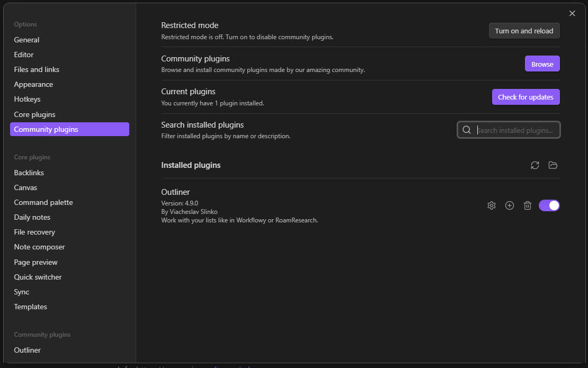Screen dimensions: 588x368
Task: Check for plugin updates
Action: 525,97
